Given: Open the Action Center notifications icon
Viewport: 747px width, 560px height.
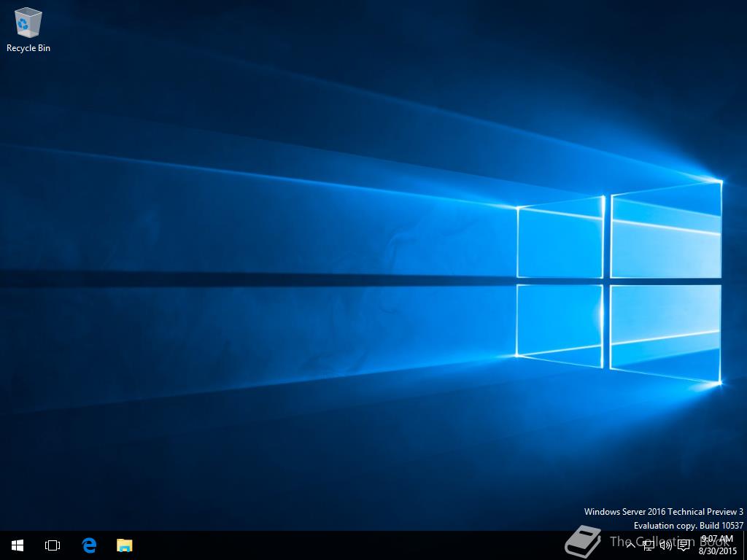Looking at the screenshot, I should tap(684, 545).
